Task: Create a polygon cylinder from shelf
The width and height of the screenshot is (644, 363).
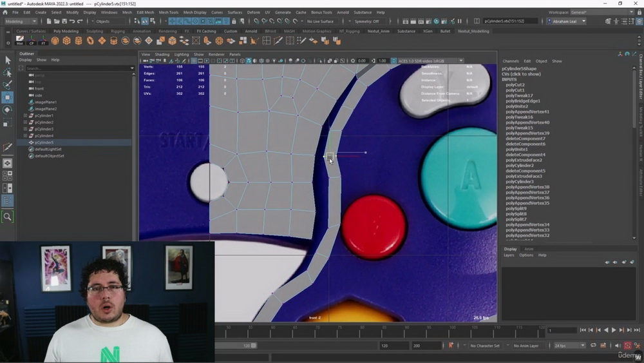Action: [x=79, y=41]
